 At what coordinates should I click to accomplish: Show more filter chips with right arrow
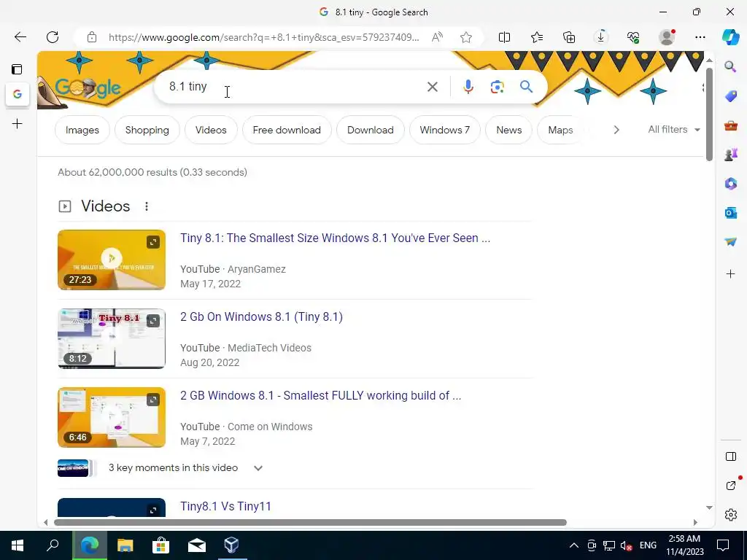pyautogui.click(x=616, y=130)
